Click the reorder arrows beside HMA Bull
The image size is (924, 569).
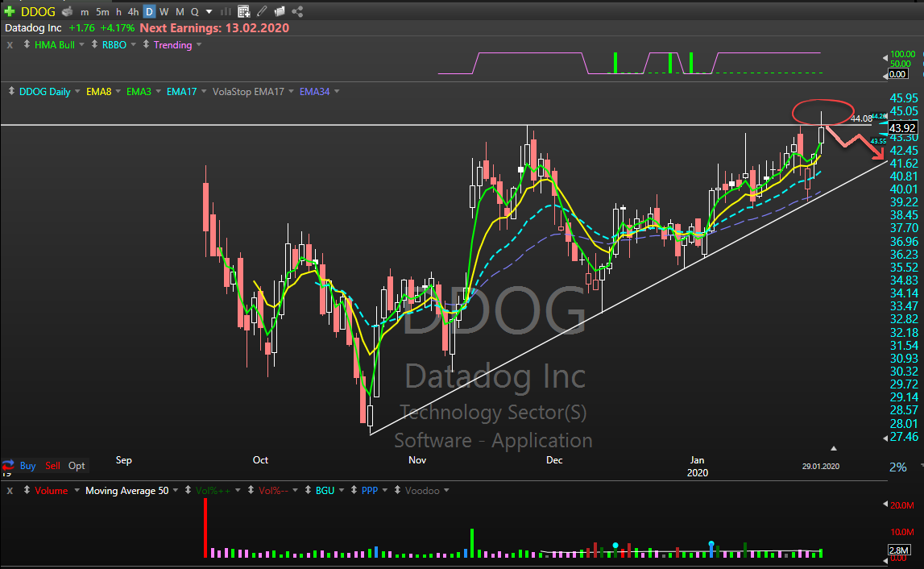pyautogui.click(x=27, y=45)
